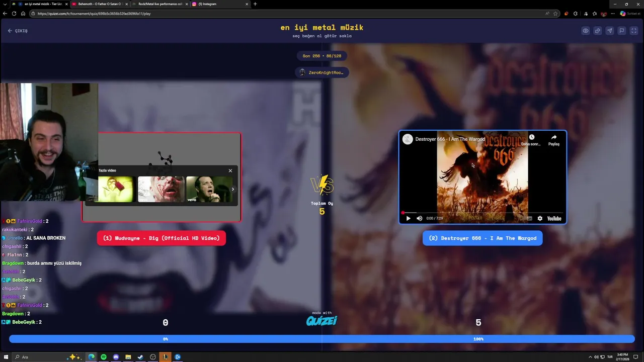Click the taskbar Ara search box
The image size is (644, 362).
tap(48, 357)
